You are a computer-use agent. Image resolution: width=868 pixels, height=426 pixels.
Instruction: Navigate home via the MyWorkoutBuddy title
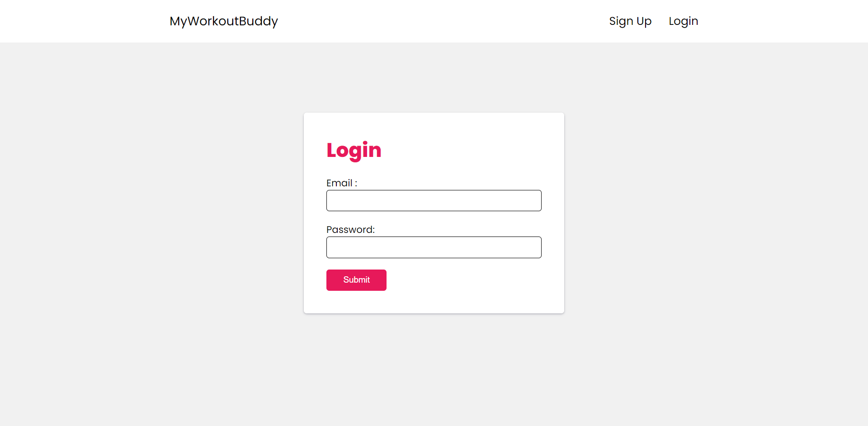[x=223, y=21]
